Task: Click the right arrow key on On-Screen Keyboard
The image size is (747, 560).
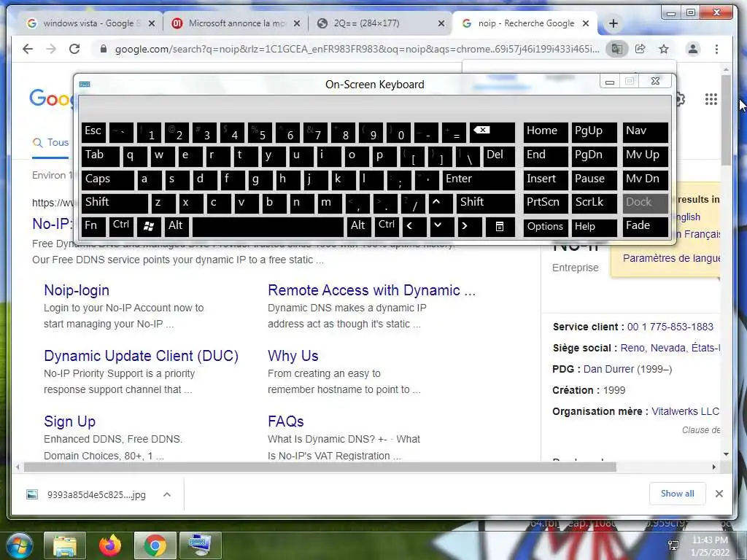Action: point(470,227)
